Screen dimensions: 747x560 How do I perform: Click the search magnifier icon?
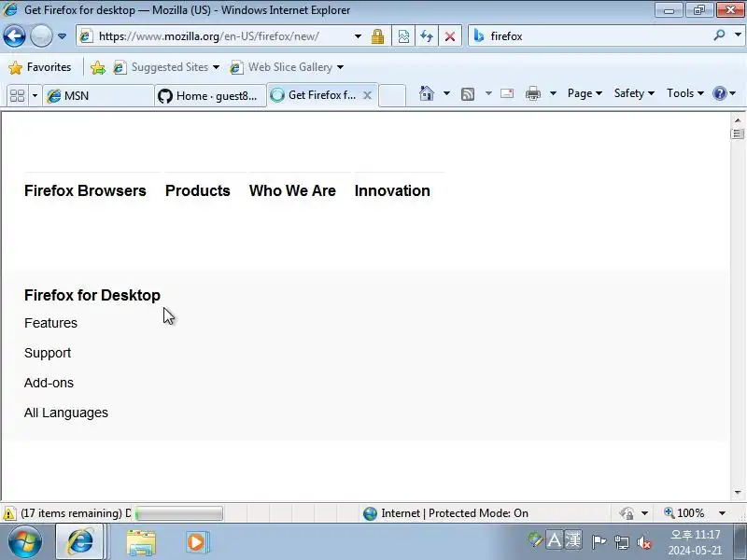pyautogui.click(x=719, y=35)
